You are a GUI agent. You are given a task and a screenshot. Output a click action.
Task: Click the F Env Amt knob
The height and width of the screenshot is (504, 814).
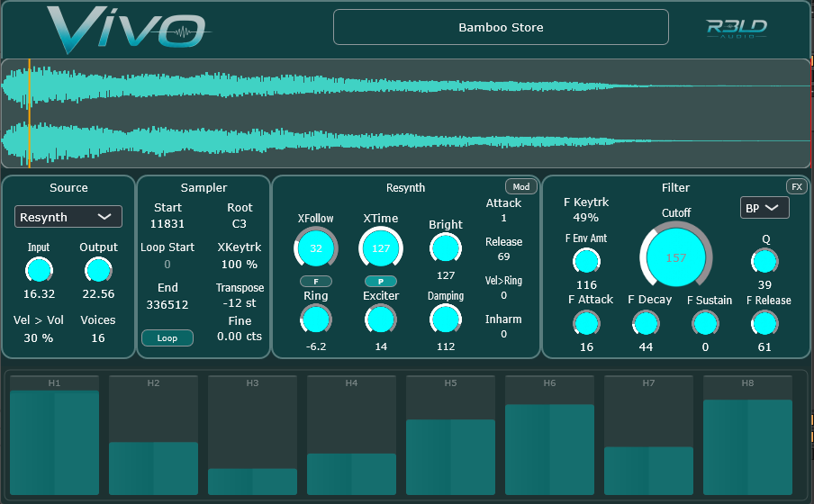pos(586,261)
